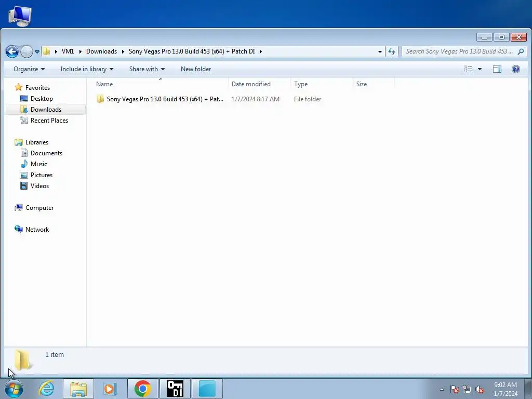
Task: Open the Pictures library
Action: click(x=42, y=175)
